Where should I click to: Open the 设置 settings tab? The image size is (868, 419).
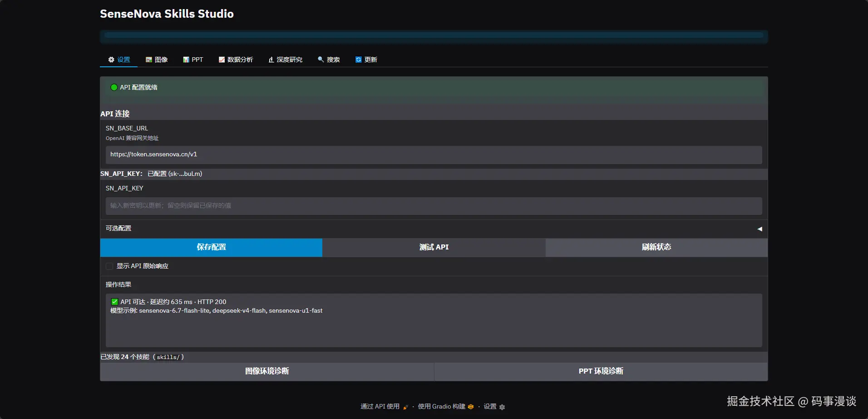(119, 60)
